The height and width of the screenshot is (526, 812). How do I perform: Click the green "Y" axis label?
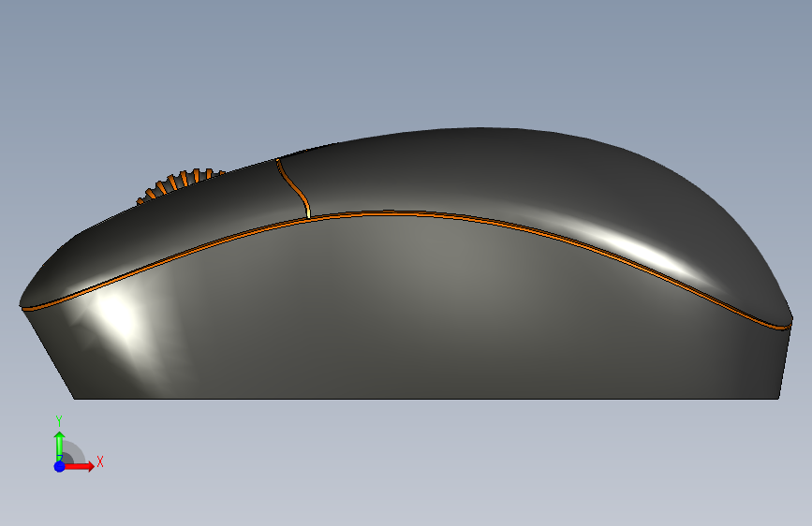59,421
